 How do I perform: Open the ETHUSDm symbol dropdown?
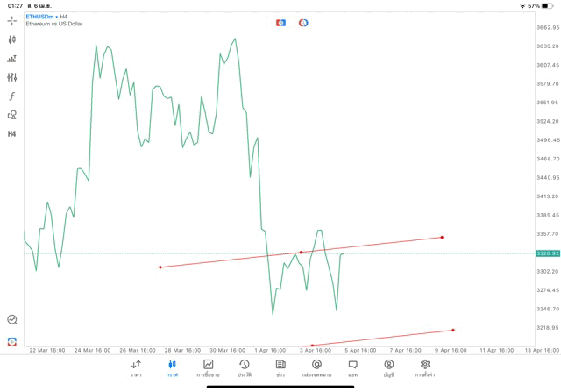(x=41, y=16)
